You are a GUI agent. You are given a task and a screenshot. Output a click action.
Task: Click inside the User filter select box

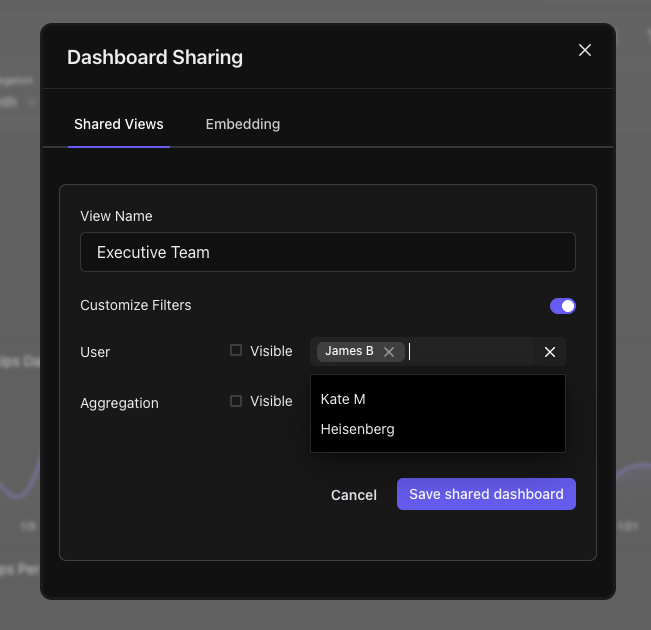point(470,352)
